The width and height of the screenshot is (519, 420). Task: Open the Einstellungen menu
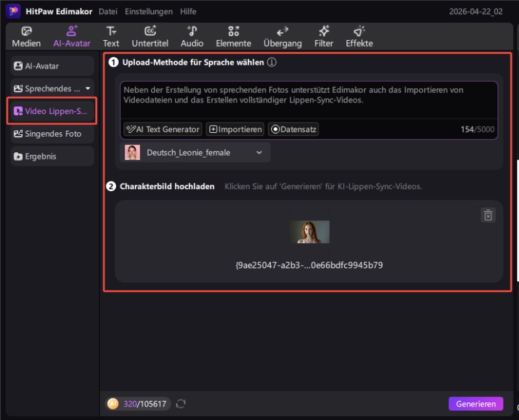coord(149,11)
